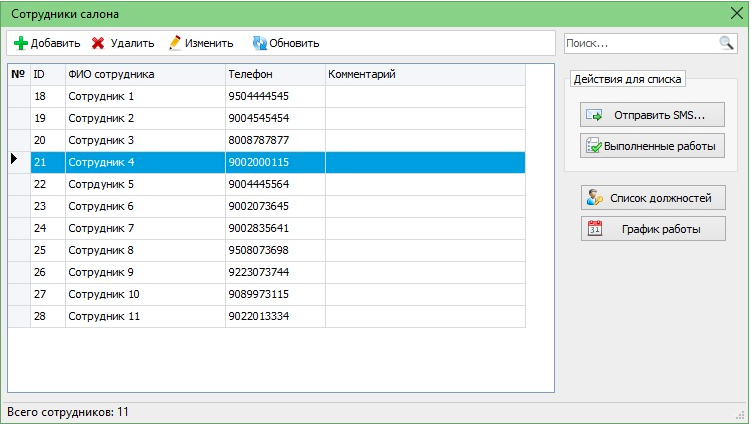Click the magnifier icon in search box
The image size is (751, 425).
click(x=726, y=43)
